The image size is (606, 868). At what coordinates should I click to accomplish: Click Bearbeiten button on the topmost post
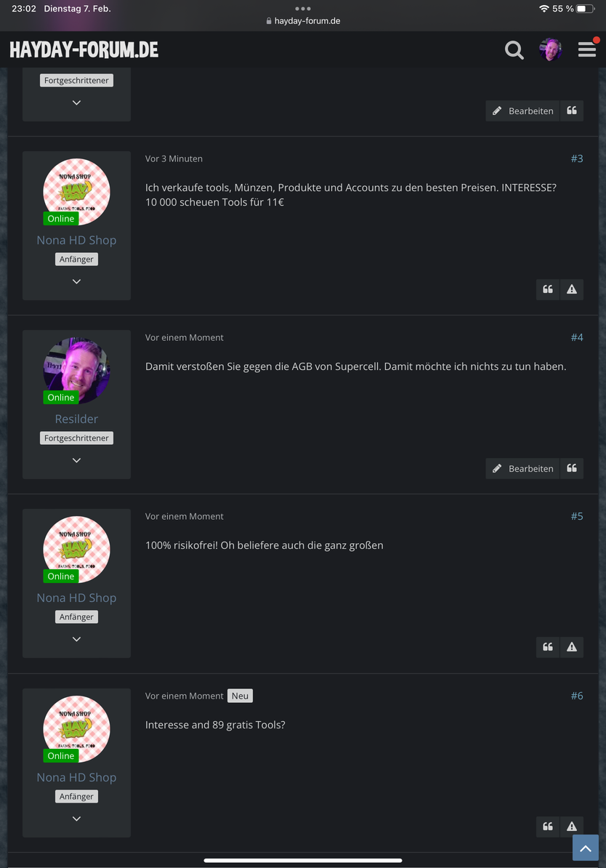click(x=522, y=110)
